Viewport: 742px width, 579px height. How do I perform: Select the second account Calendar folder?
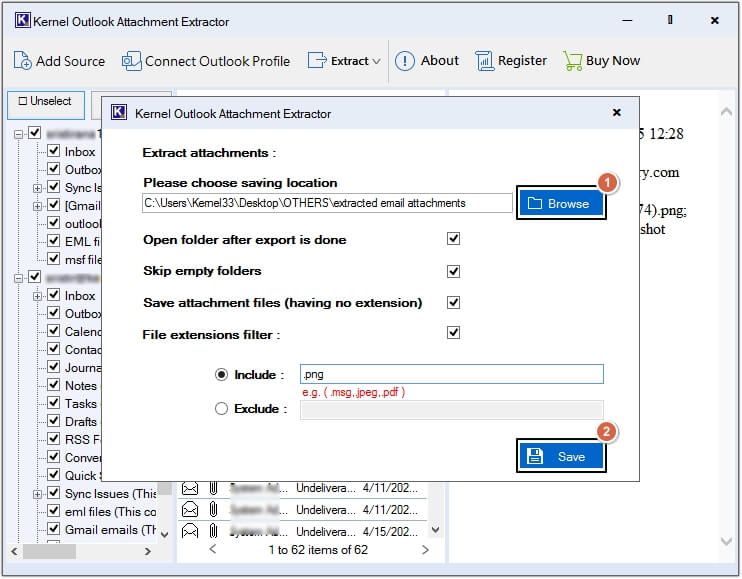(83, 332)
